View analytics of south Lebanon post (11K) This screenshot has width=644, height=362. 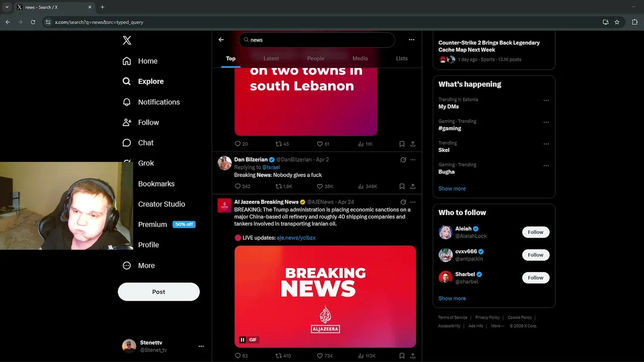click(x=365, y=144)
